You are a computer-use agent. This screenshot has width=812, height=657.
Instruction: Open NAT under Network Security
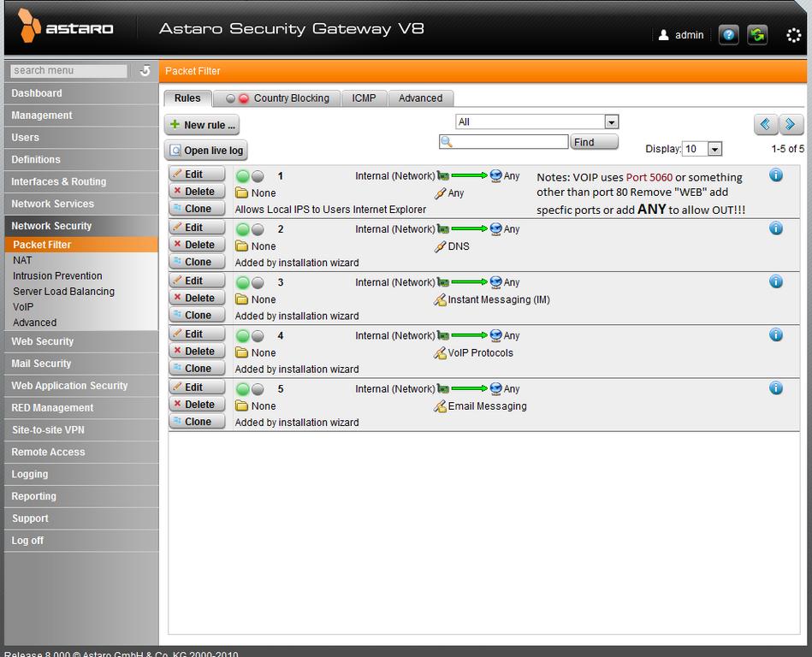click(x=22, y=260)
